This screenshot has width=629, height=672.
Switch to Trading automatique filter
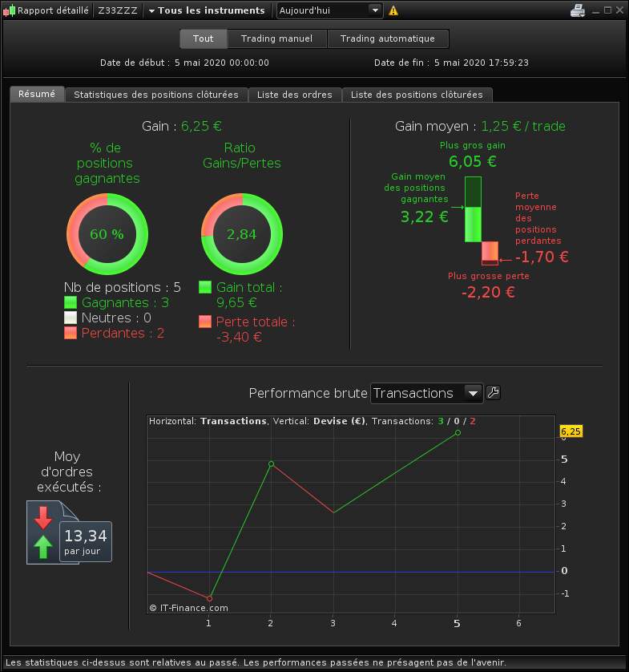pyautogui.click(x=388, y=38)
